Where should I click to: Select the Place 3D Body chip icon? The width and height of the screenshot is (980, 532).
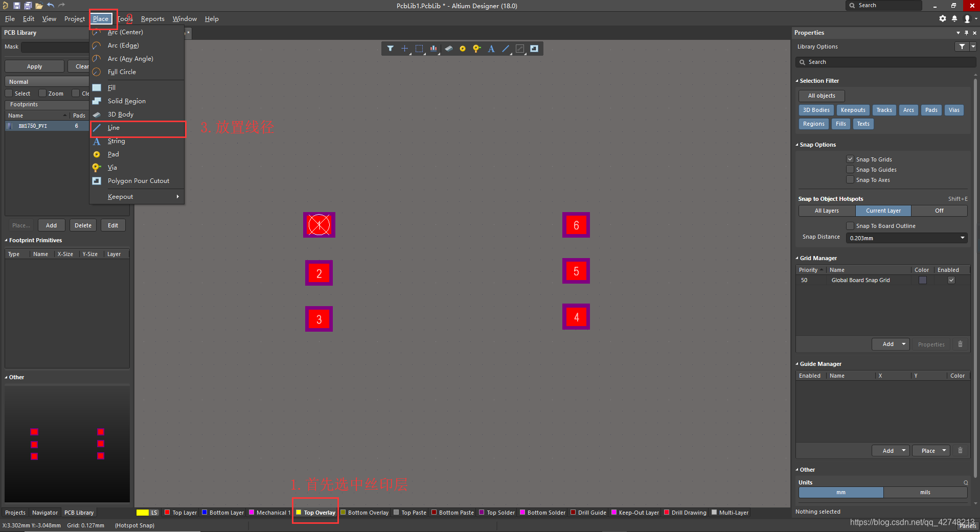tap(448, 49)
